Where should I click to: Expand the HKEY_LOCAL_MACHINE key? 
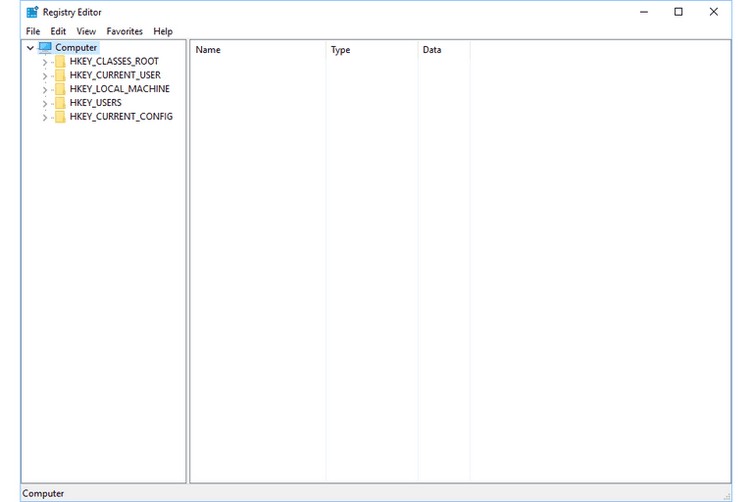point(45,89)
